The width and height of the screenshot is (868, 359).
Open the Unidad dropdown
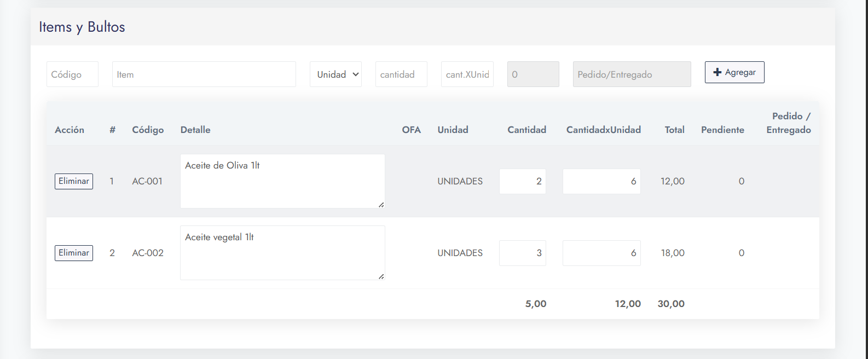[335, 74]
